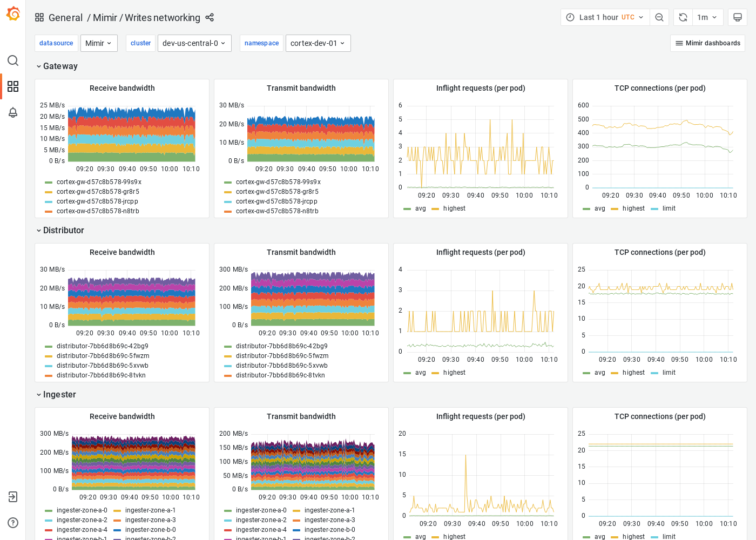
Task: Refresh the dashboard manually
Action: [x=682, y=17]
